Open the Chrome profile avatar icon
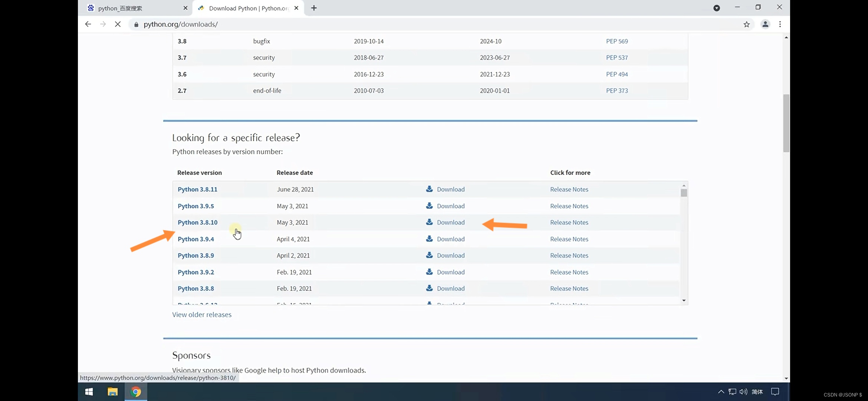Image resolution: width=868 pixels, height=401 pixels. click(x=765, y=25)
